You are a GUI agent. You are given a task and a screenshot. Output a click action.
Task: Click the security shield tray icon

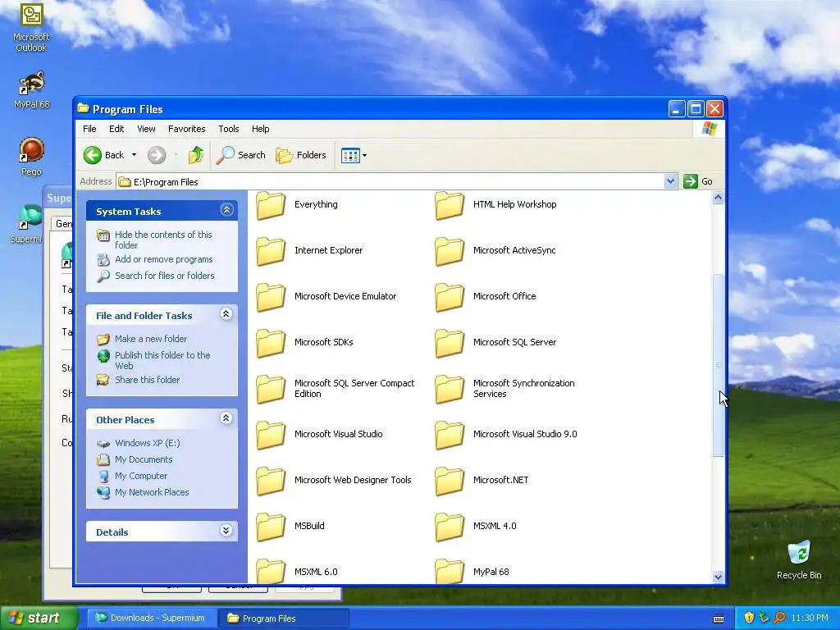coord(749,619)
